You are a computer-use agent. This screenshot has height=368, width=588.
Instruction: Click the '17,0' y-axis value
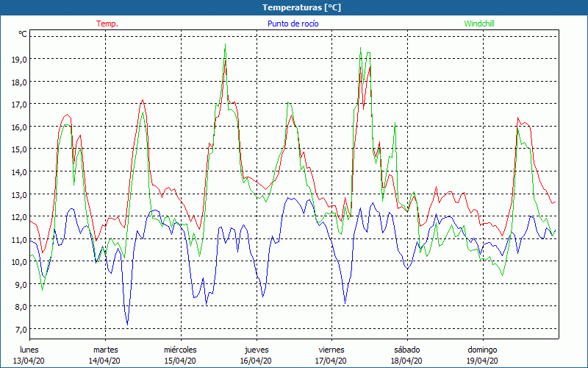[x=18, y=105]
